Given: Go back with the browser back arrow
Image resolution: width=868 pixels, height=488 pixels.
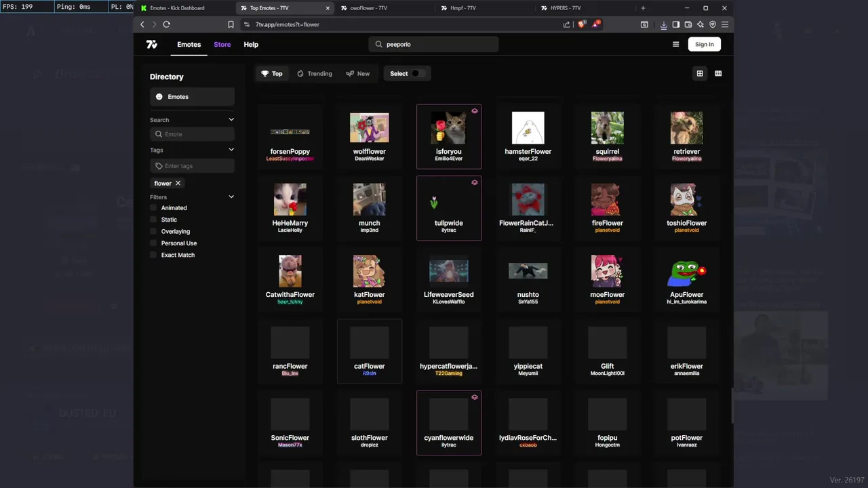Looking at the screenshot, I should click(x=142, y=24).
